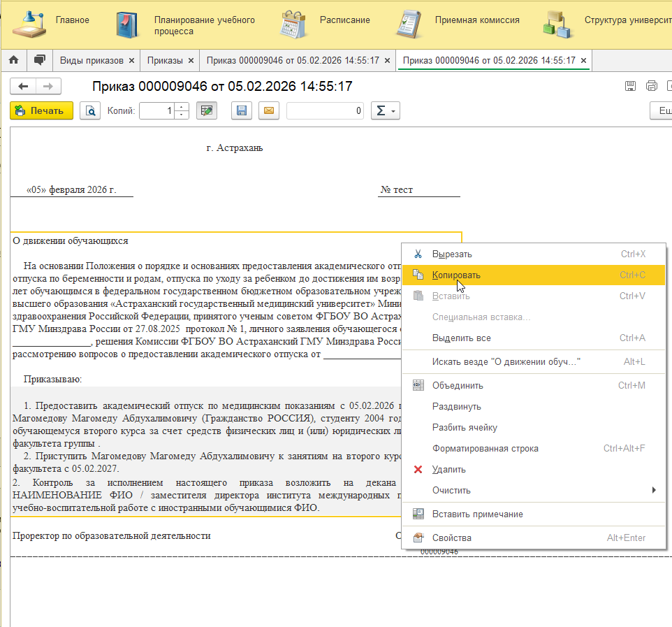Viewport: 672px width, 627px height.
Task: Open the Расписание section
Action: tap(344, 20)
